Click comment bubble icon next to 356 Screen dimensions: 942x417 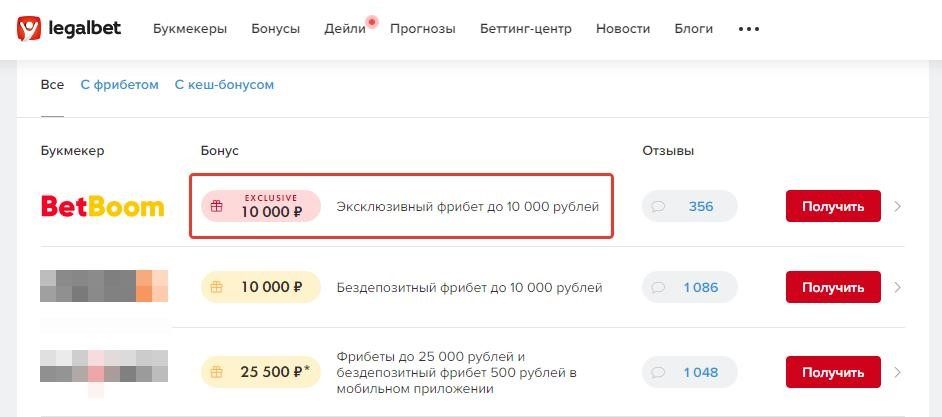[x=658, y=207]
